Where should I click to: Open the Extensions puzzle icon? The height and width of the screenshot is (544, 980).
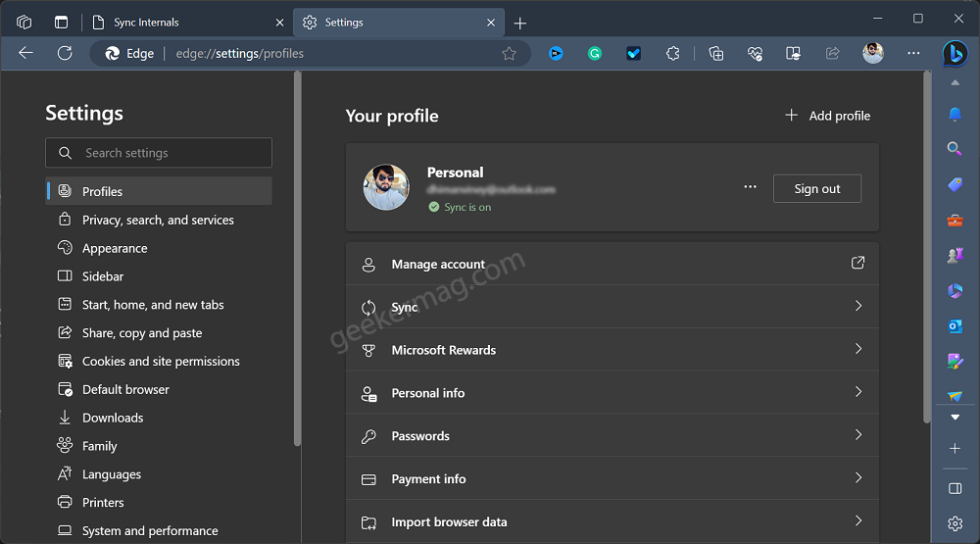coord(672,54)
